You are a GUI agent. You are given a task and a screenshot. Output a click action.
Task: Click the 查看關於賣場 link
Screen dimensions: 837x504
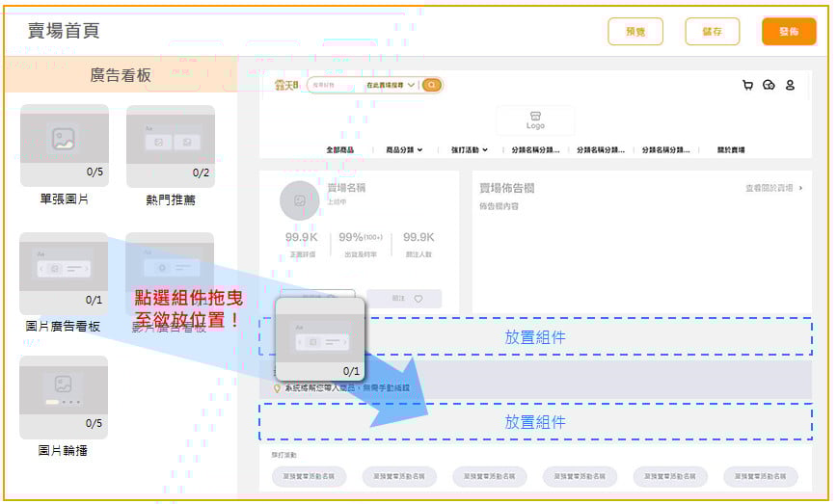pyautogui.click(x=773, y=189)
